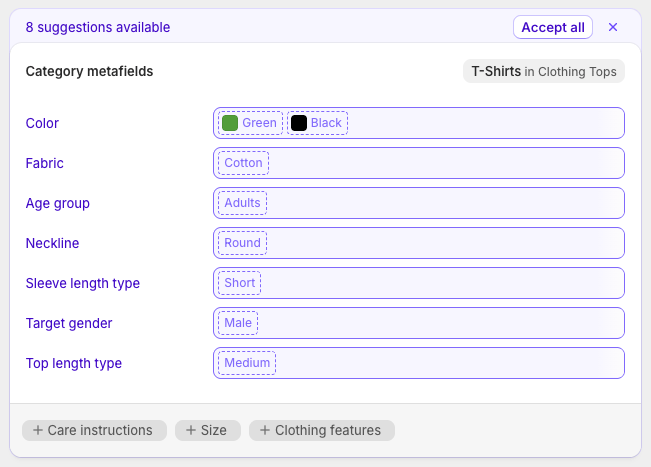Click the Age group label
651x467 pixels.
pos(58,203)
